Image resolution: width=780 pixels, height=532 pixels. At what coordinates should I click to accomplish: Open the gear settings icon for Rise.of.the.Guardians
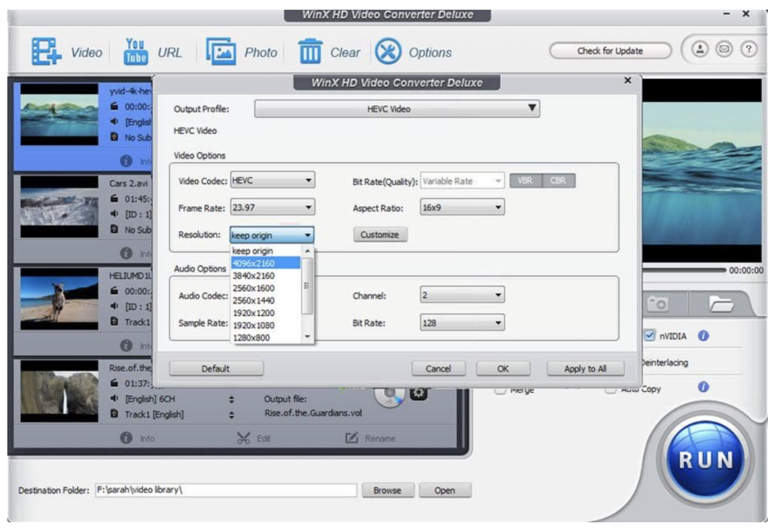point(418,393)
